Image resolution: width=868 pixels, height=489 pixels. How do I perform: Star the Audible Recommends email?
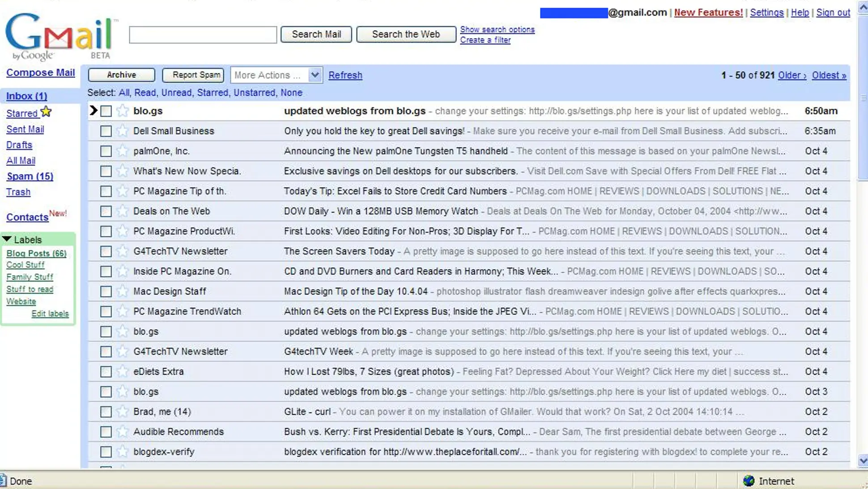[x=122, y=432]
